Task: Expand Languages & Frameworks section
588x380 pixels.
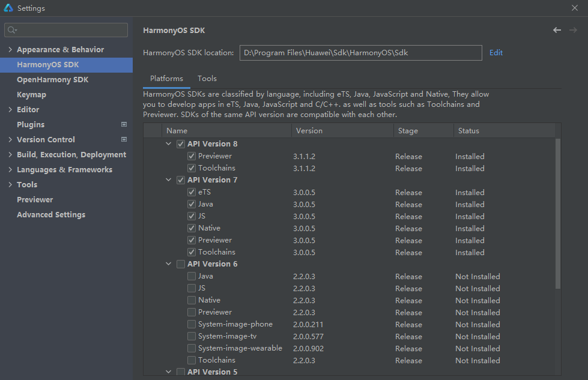Action: [10, 169]
